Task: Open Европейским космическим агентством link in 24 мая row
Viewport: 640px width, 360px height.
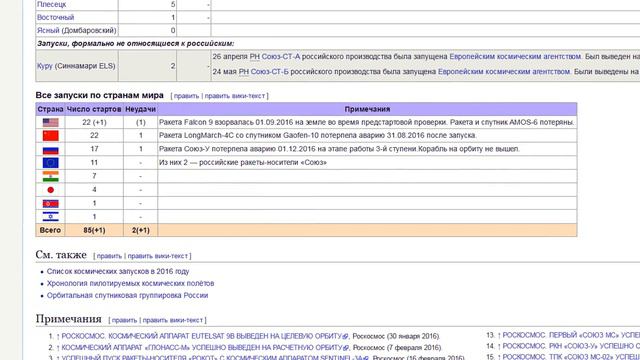Action: point(504,72)
